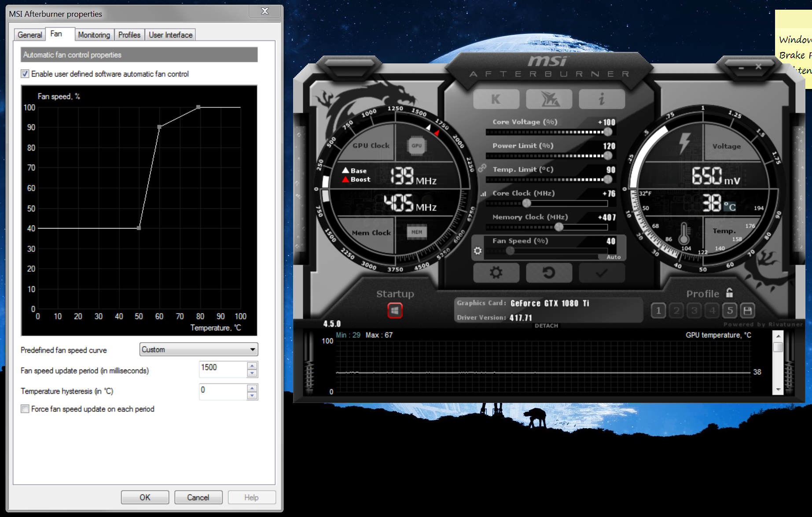This screenshot has width=812, height=517.
Task: Click the OC Scanner jet icon
Action: click(x=549, y=99)
